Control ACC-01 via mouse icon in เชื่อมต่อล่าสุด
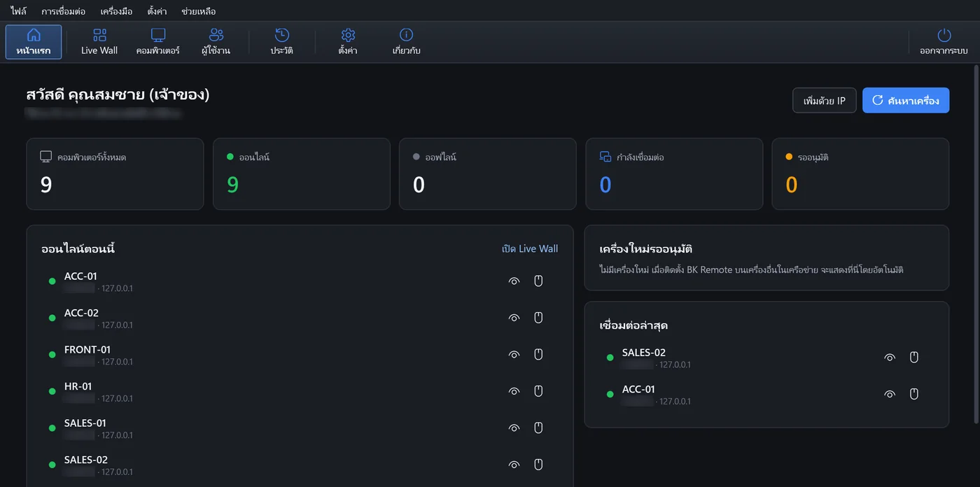This screenshot has height=487, width=980. coord(913,394)
